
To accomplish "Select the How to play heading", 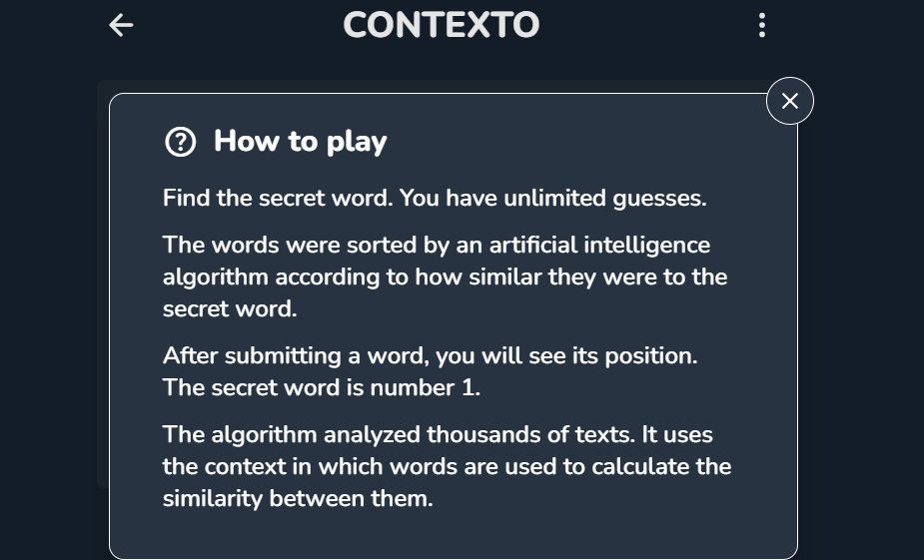I will (x=300, y=142).
